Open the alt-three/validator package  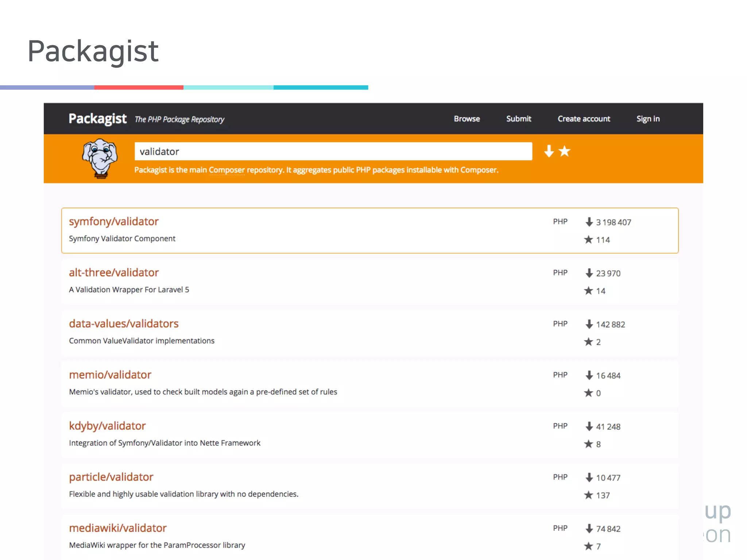coord(114,273)
